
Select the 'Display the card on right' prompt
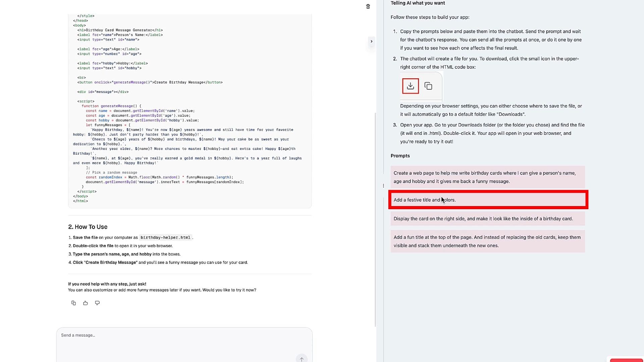click(x=488, y=219)
